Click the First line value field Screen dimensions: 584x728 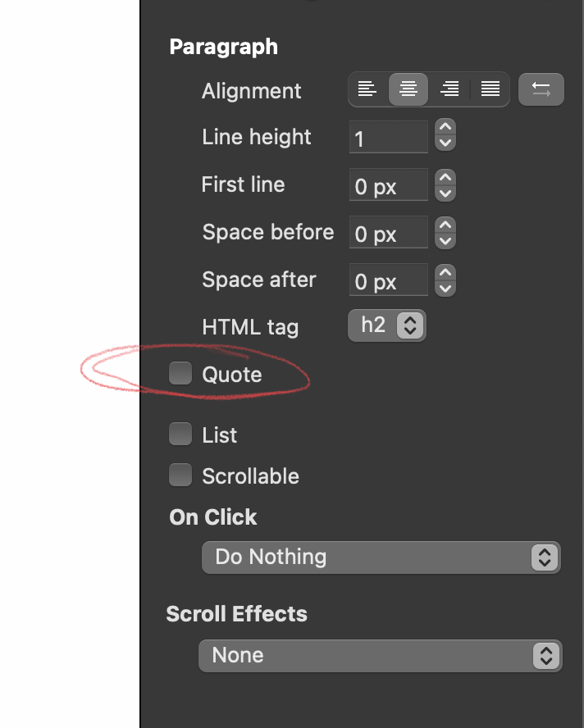[x=388, y=186]
